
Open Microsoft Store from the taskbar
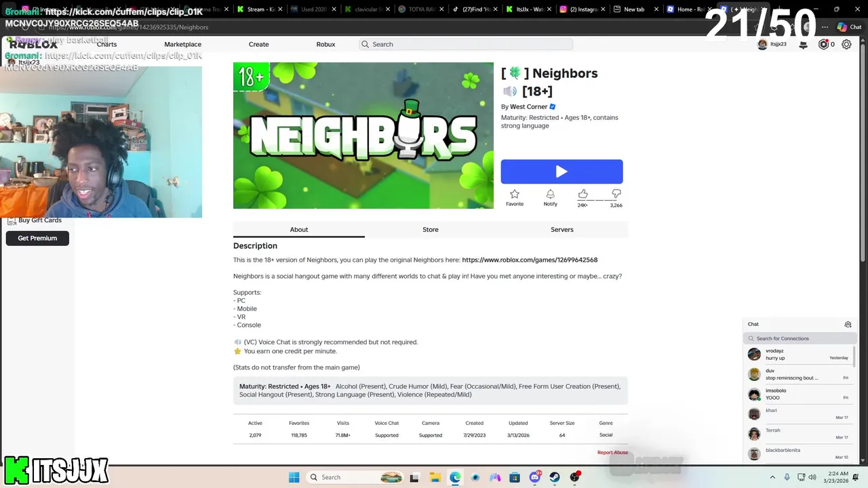tap(515, 477)
